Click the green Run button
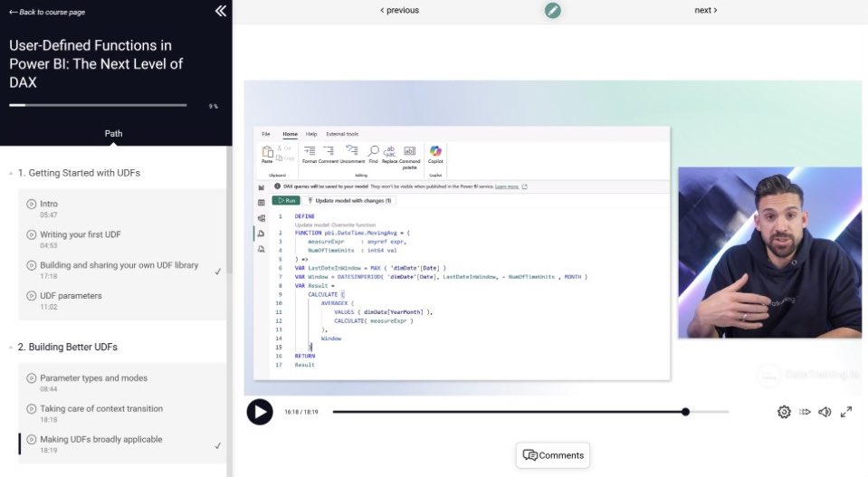The width and height of the screenshot is (868, 477). pos(286,200)
